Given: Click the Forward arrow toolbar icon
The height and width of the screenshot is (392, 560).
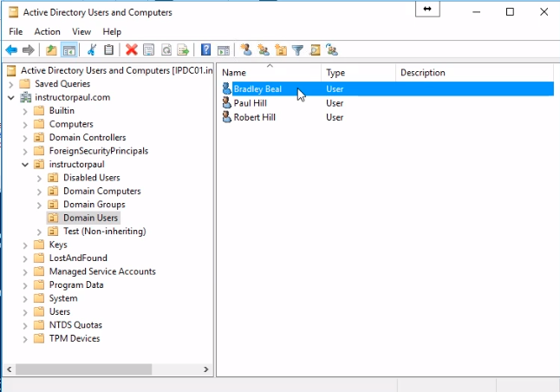Looking at the screenshot, I should click(29, 50).
